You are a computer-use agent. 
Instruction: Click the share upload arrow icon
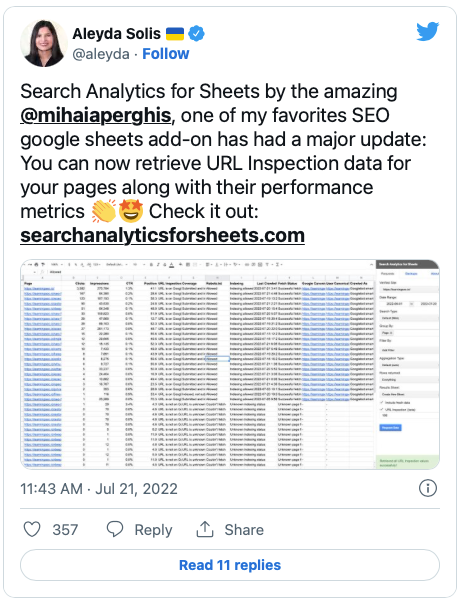click(x=205, y=529)
